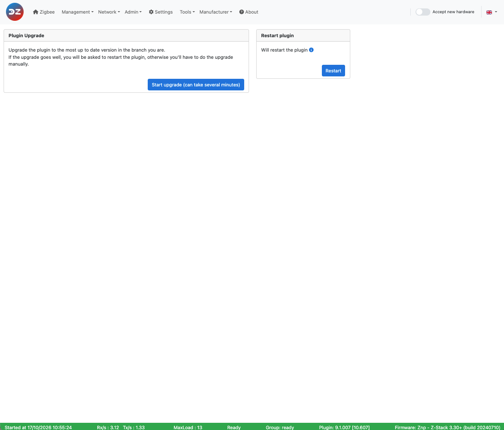Open the Management dropdown menu
The height and width of the screenshot is (430, 504).
[x=78, y=12]
